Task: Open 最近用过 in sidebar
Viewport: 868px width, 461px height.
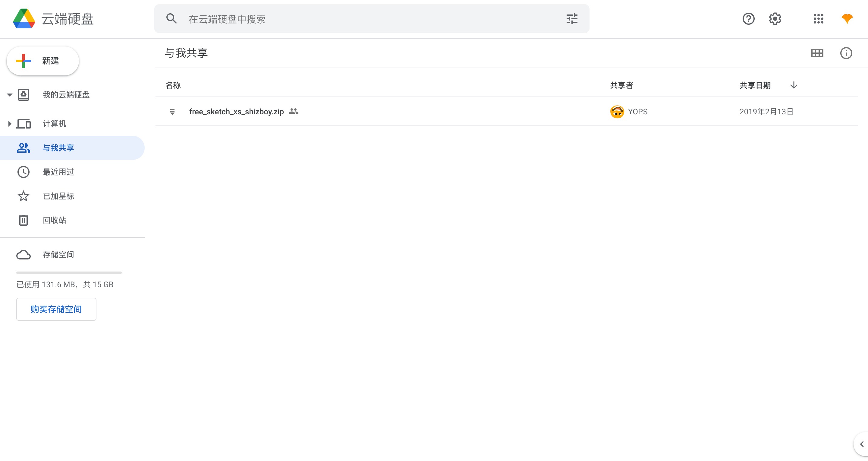Action: (58, 172)
